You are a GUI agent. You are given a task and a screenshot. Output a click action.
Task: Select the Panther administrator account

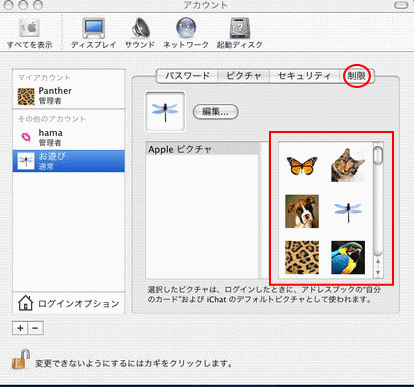[69, 95]
